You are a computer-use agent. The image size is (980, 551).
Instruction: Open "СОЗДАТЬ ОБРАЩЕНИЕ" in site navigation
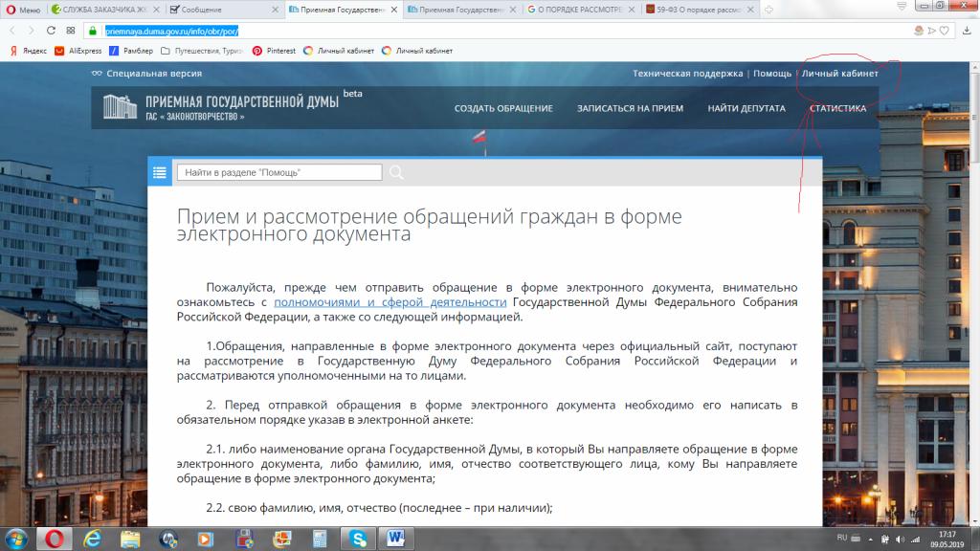[x=503, y=108]
